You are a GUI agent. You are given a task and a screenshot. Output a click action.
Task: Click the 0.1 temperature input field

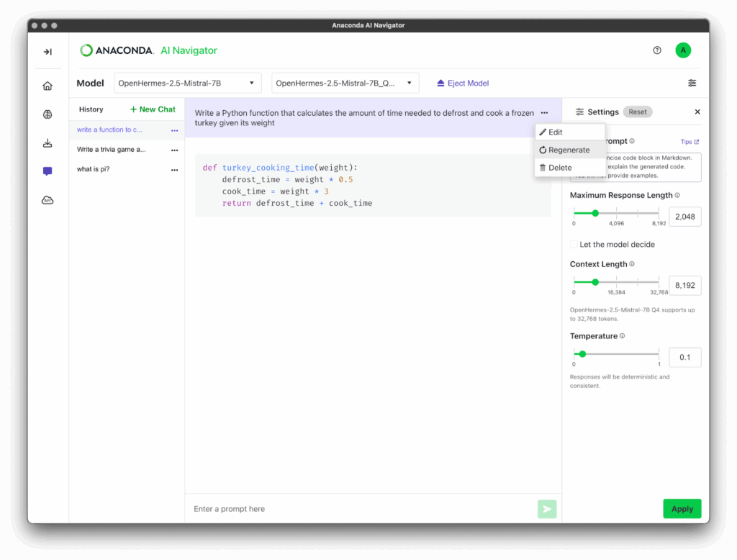(685, 357)
